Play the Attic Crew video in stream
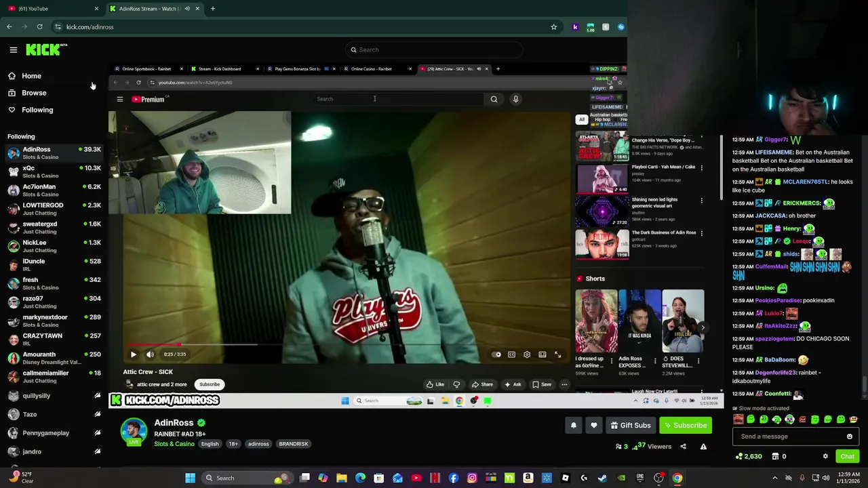The height and width of the screenshot is (488, 868). [134, 354]
